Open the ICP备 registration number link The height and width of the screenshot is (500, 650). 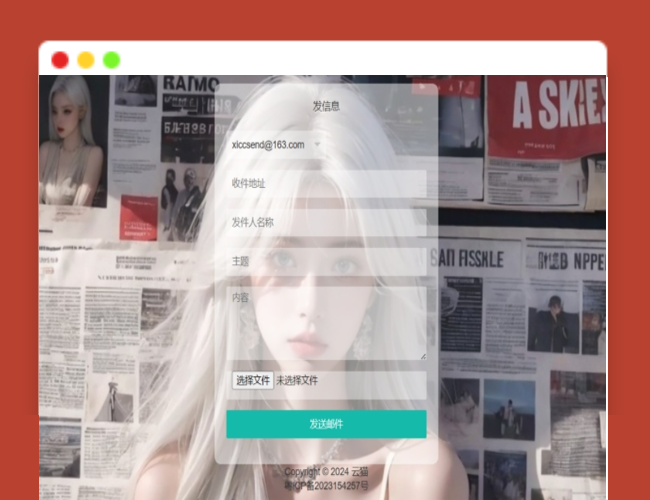pyautogui.click(x=326, y=486)
